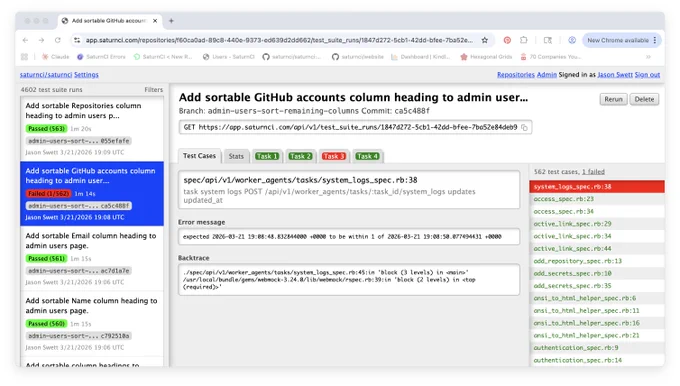Click the Sign out link
This screenshot has width=680, height=386.
(x=647, y=75)
